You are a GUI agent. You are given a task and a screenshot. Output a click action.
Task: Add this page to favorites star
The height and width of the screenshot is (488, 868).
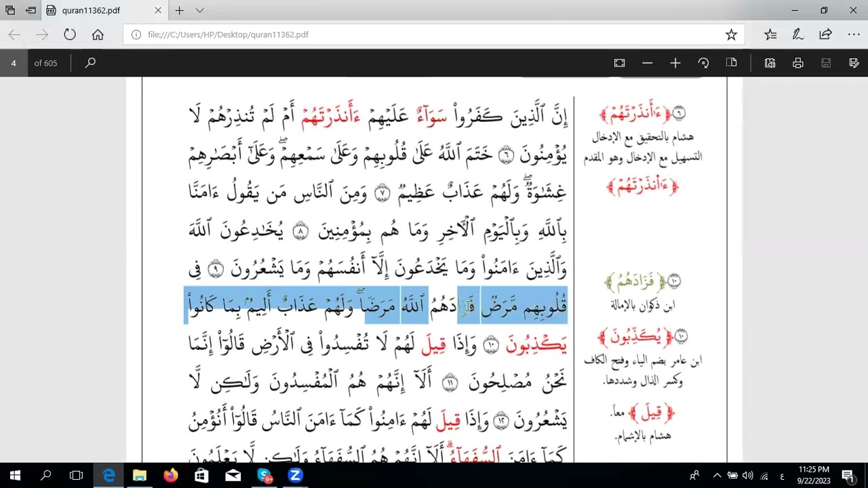(731, 35)
